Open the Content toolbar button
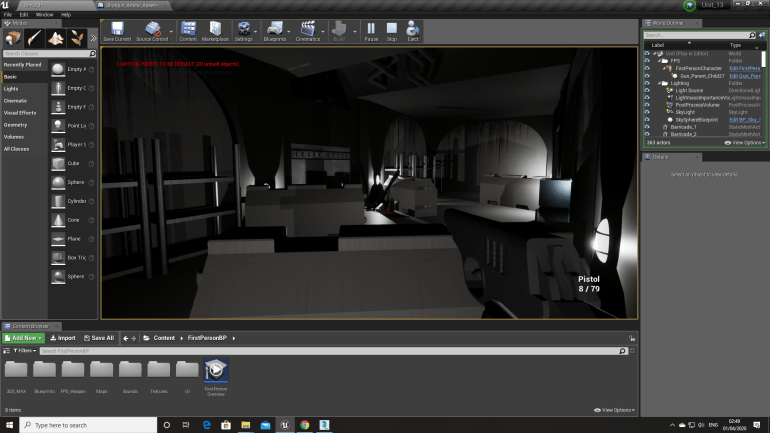Screen dimensions: 770x433 click(188, 31)
